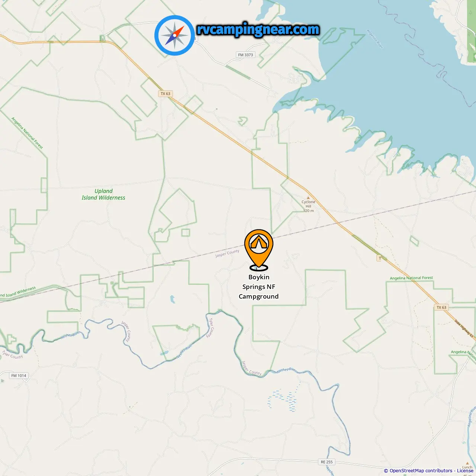Open the rvcampingnear.com site title
Screen dimensions: 476x476
(258, 29)
